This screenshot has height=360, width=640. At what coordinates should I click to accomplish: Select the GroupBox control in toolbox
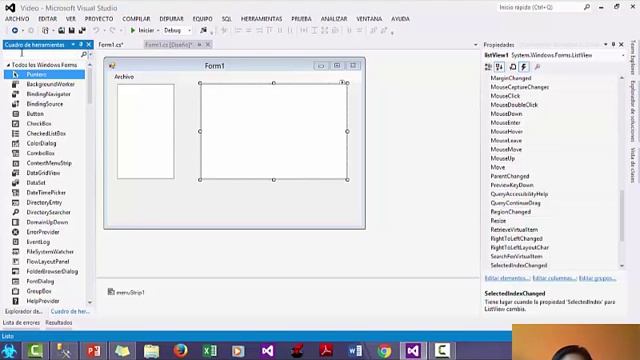pyautogui.click(x=44, y=291)
